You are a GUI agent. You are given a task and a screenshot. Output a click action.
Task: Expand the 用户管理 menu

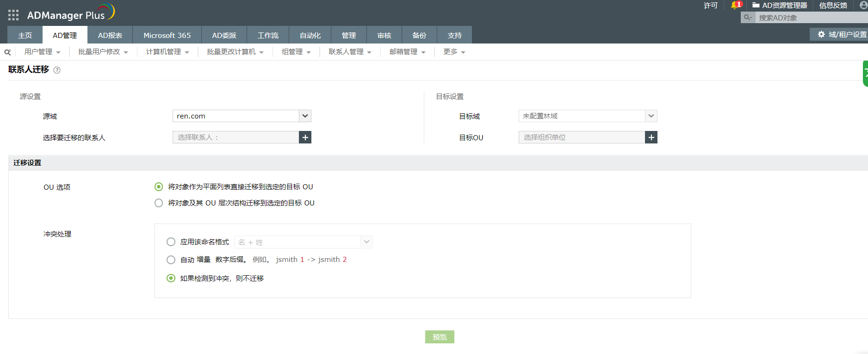(x=43, y=52)
